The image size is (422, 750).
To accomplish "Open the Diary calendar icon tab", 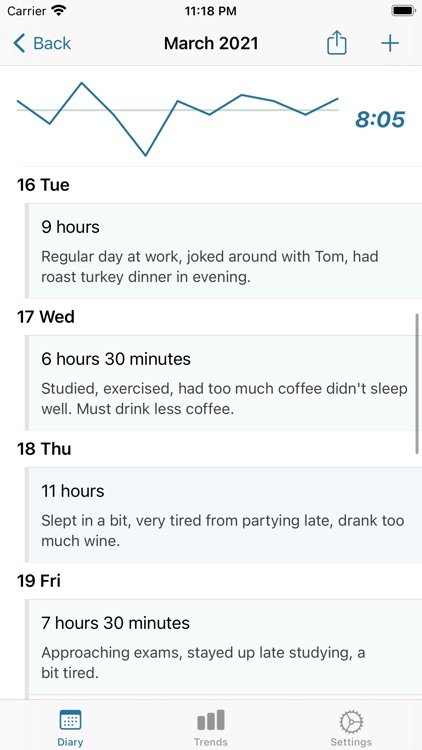I will pos(70,720).
